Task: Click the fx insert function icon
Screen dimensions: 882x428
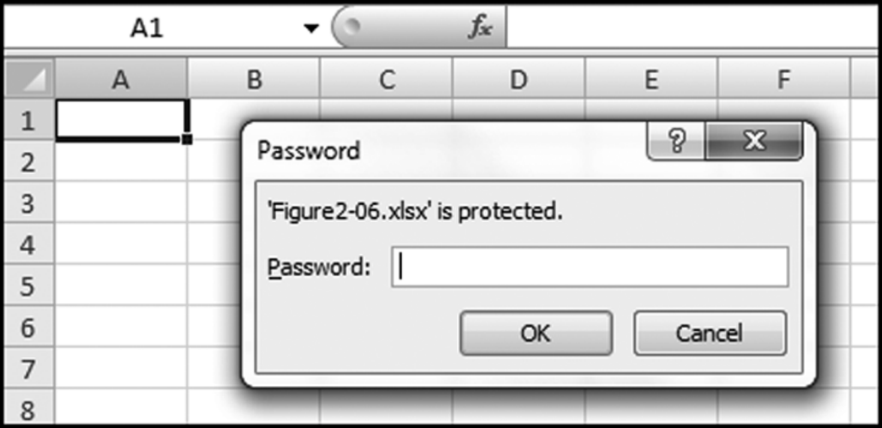Action: 480,29
